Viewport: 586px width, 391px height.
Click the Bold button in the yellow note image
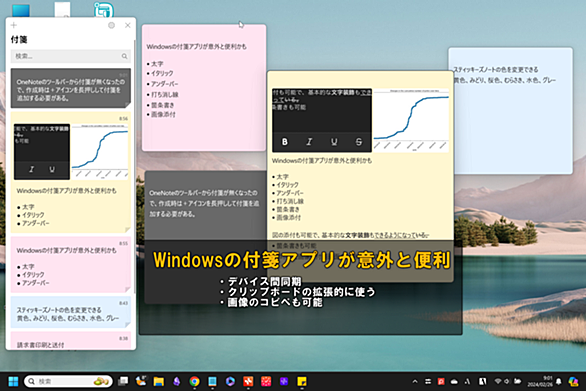click(285, 142)
